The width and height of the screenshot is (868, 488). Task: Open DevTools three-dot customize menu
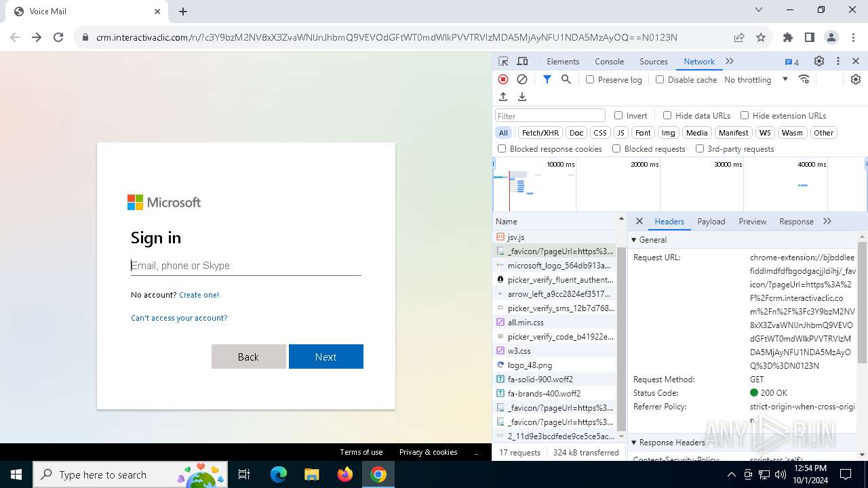point(838,61)
